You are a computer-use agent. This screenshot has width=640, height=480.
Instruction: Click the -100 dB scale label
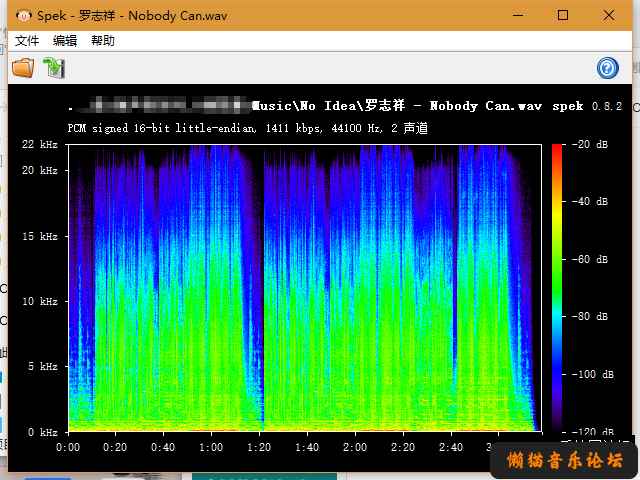(592, 374)
